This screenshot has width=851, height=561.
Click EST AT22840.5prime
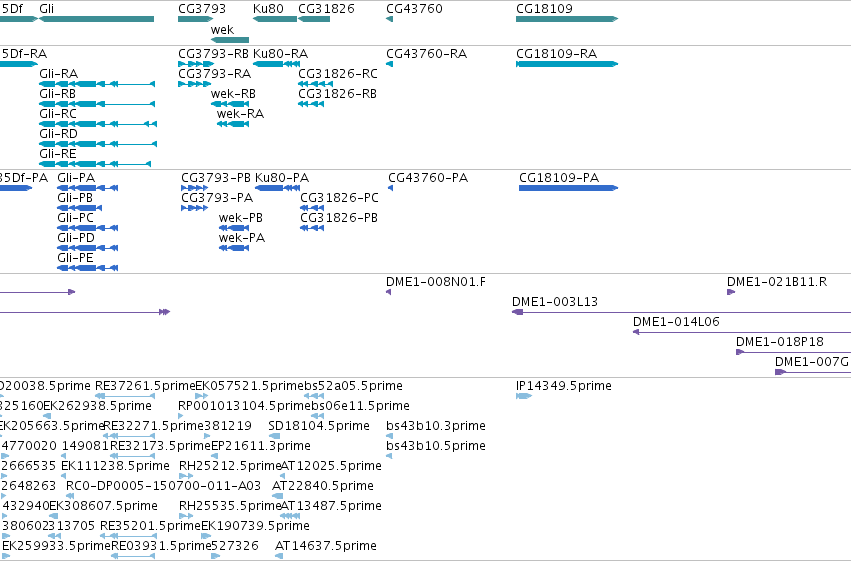tap(277, 496)
